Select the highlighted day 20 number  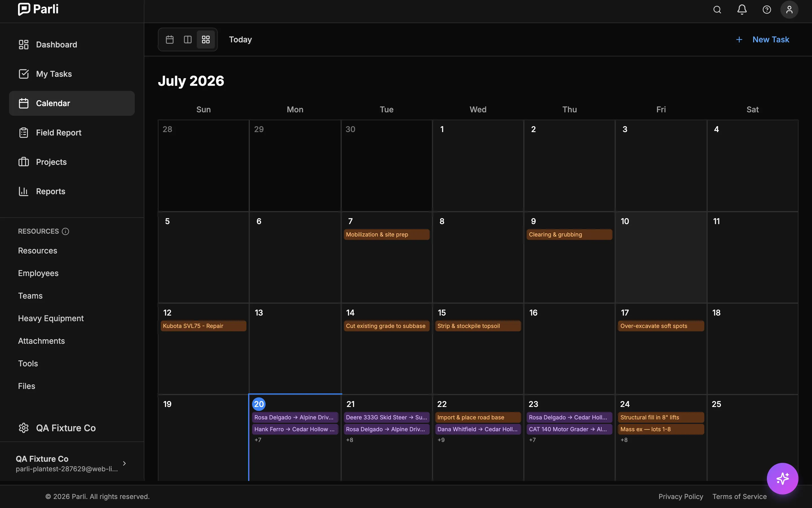point(259,404)
